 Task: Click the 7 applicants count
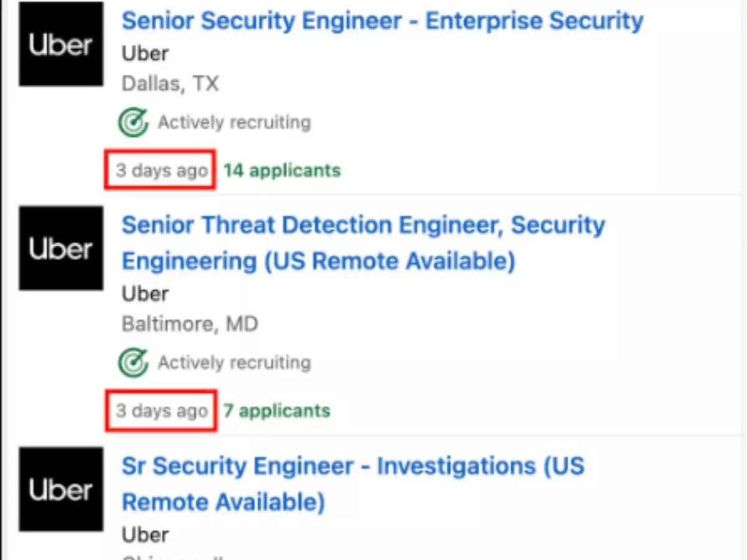click(277, 411)
